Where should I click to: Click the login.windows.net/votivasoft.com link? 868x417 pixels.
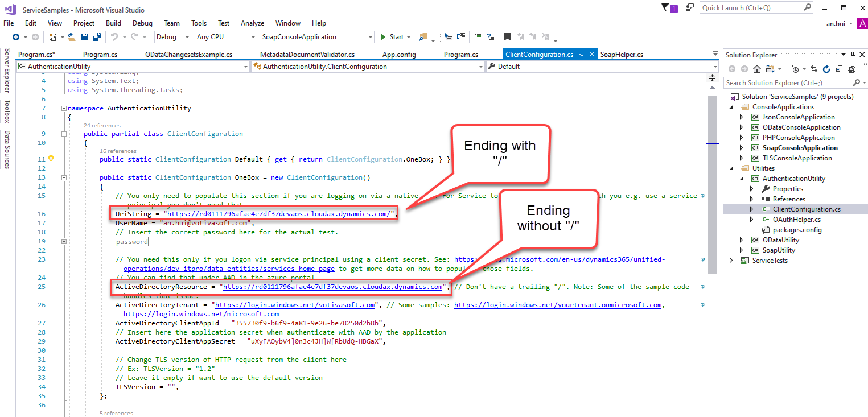294,305
